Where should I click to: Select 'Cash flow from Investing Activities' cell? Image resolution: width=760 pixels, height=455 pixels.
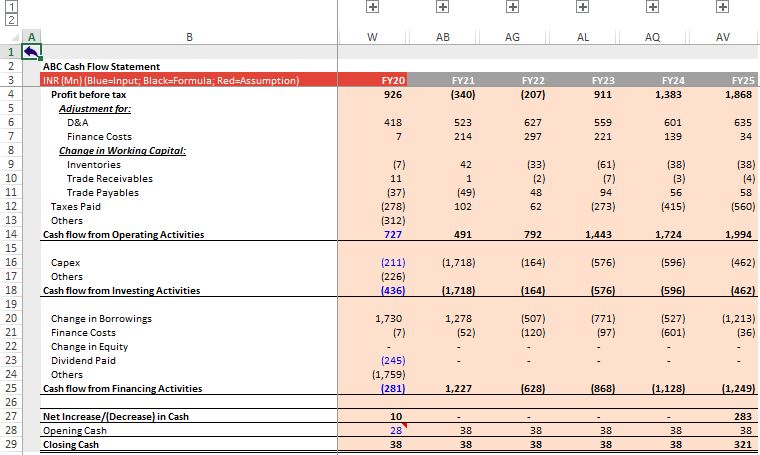[189, 291]
